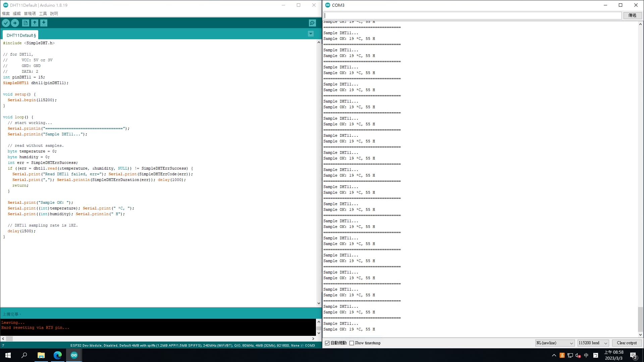Click the 傳送 send button
644x362 pixels.
[x=632, y=15]
